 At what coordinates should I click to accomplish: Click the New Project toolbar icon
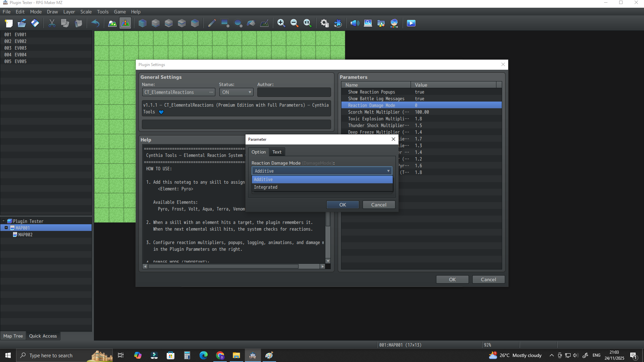[x=9, y=23]
